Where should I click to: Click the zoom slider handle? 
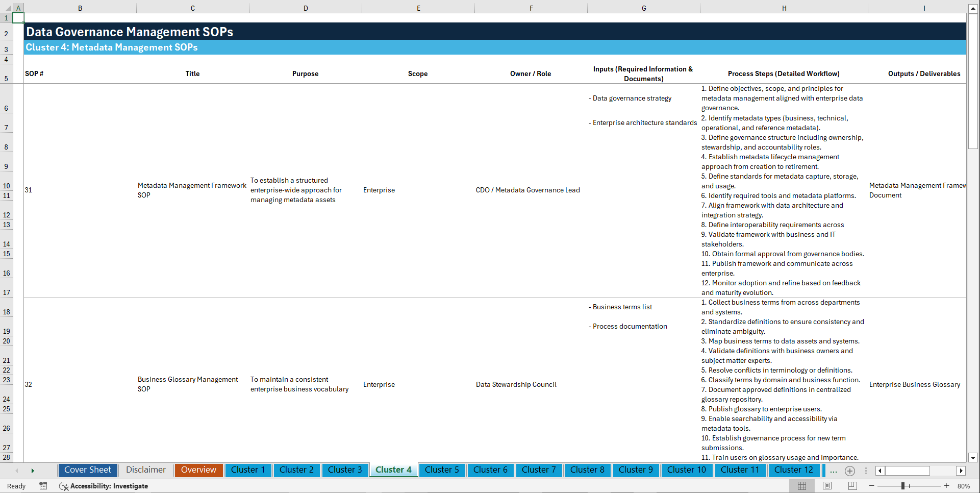[x=902, y=486]
